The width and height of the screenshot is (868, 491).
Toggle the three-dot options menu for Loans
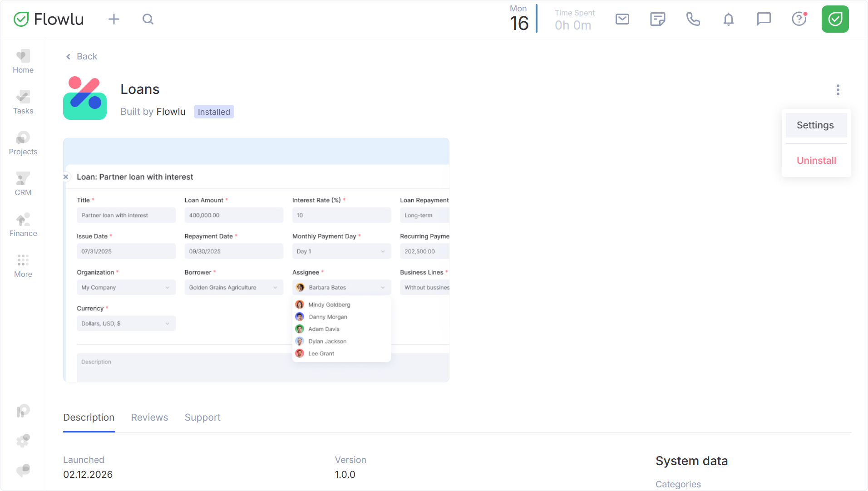(x=838, y=90)
